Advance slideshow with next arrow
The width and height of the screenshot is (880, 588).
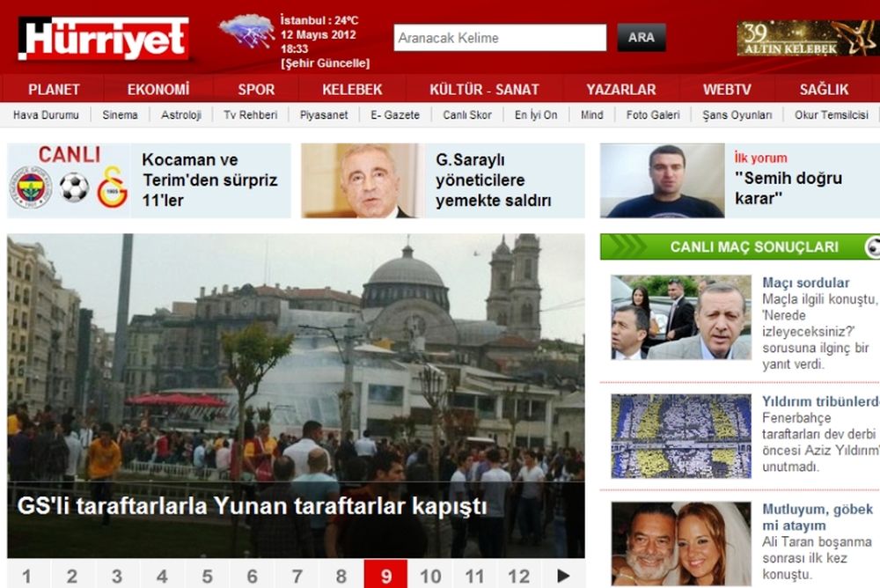563,575
